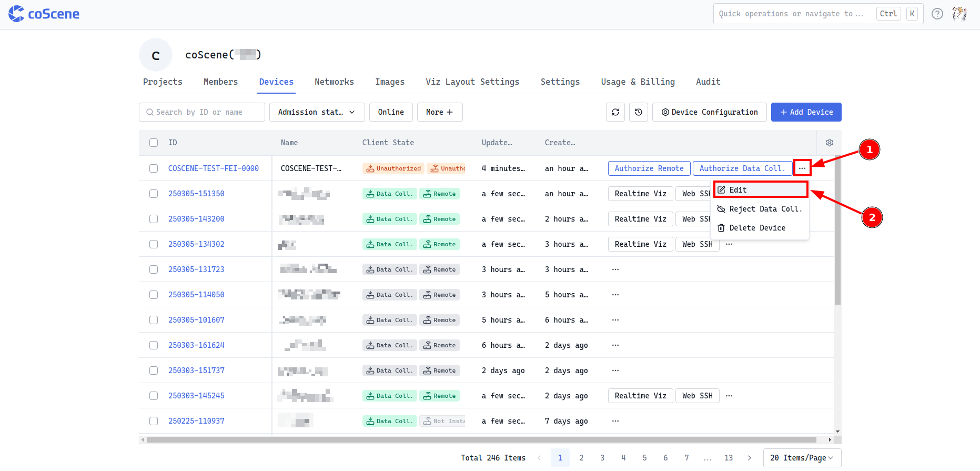Click the green Data Coll. badge for 250305-151350

pyautogui.click(x=390, y=194)
